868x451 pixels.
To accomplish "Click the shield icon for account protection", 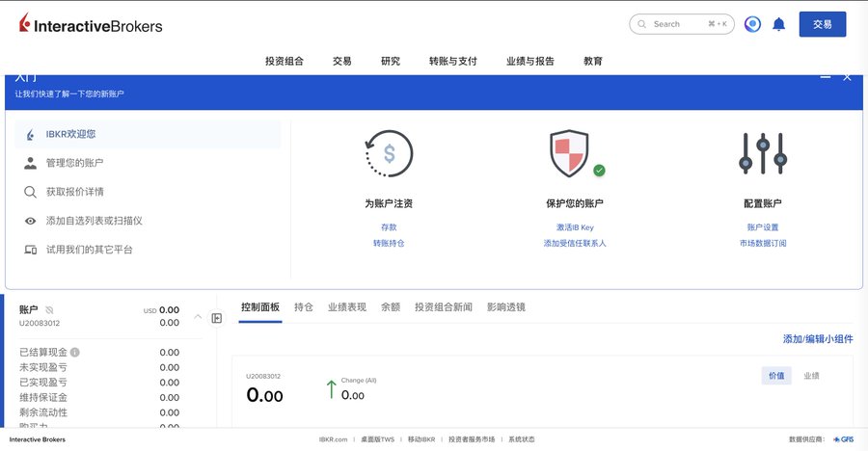I will pos(569,153).
